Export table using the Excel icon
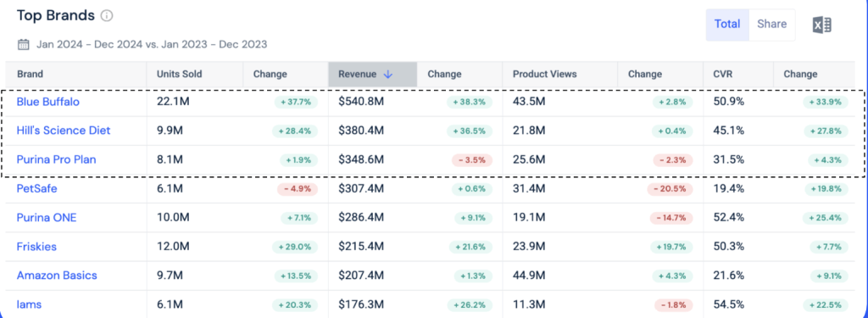Image resolution: width=868 pixels, height=318 pixels. click(x=822, y=25)
